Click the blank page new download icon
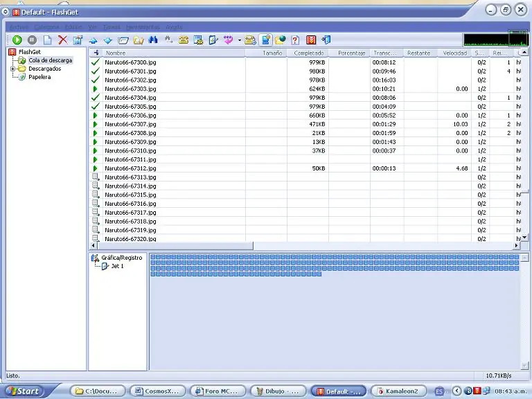Screen dimensions: 532x399 [x=48, y=40]
